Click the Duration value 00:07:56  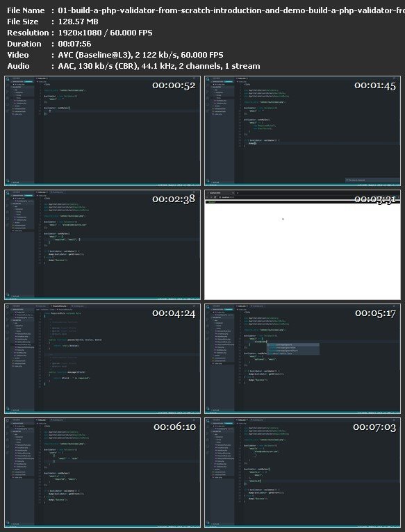coord(74,44)
